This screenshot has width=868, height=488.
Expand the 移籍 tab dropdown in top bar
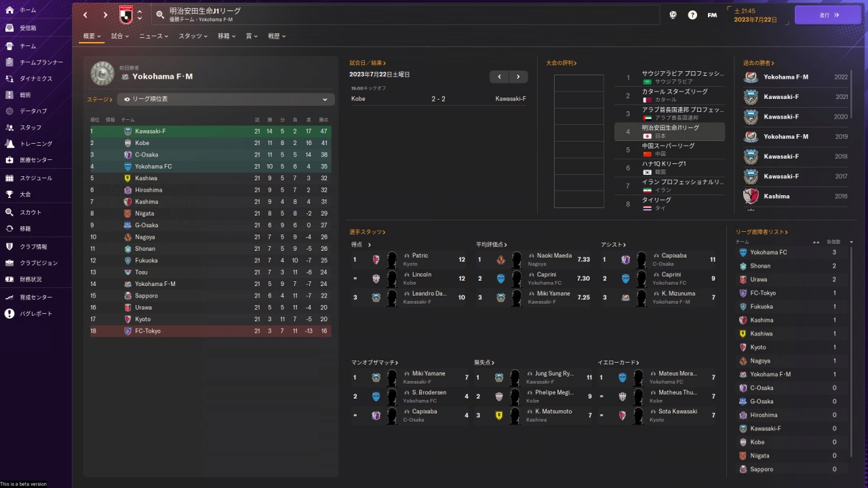pyautogui.click(x=227, y=36)
